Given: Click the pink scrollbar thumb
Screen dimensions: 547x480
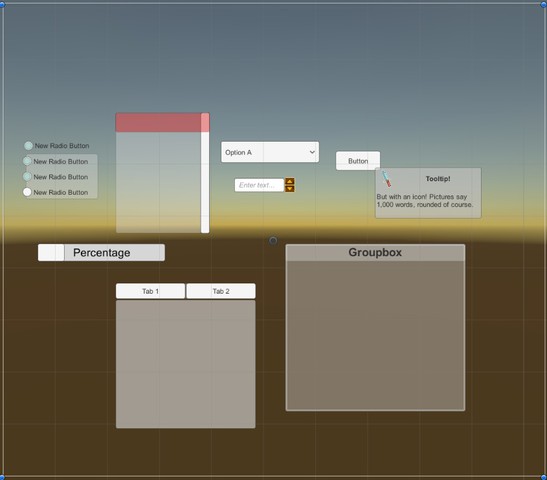Looking at the screenshot, I should 205,122.
